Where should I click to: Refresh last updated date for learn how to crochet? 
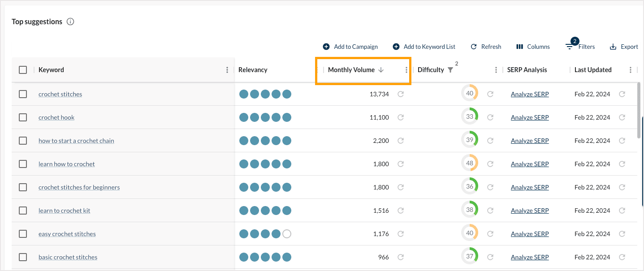[x=622, y=164]
